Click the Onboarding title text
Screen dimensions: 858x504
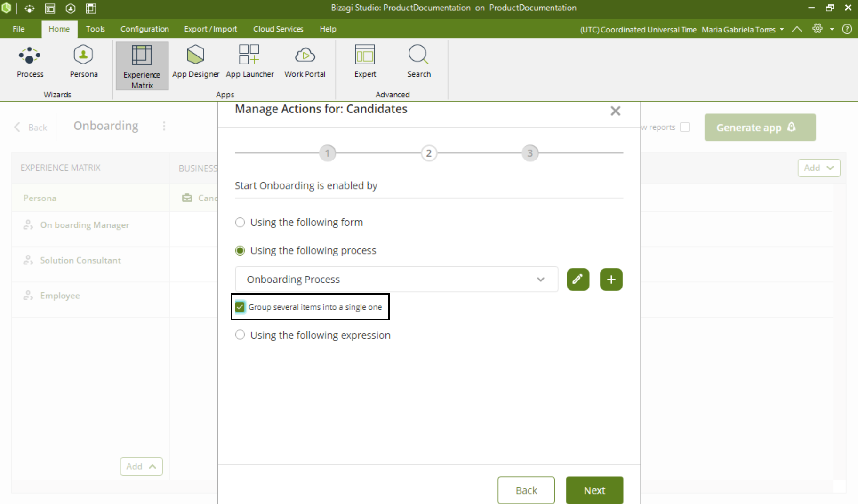[106, 126]
